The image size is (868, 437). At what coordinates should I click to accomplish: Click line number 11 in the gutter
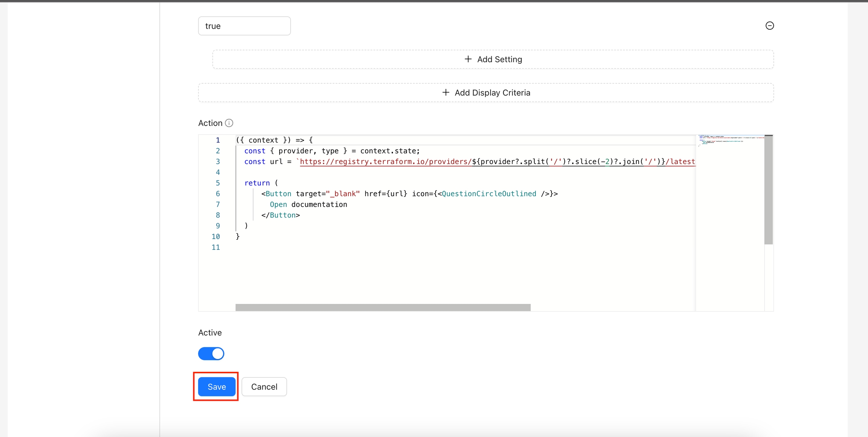pyautogui.click(x=216, y=247)
